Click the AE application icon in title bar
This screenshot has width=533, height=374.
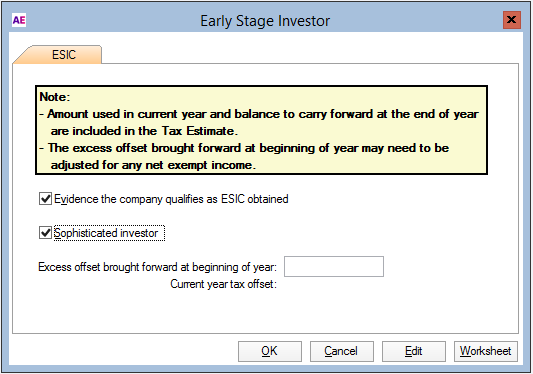tap(19, 20)
